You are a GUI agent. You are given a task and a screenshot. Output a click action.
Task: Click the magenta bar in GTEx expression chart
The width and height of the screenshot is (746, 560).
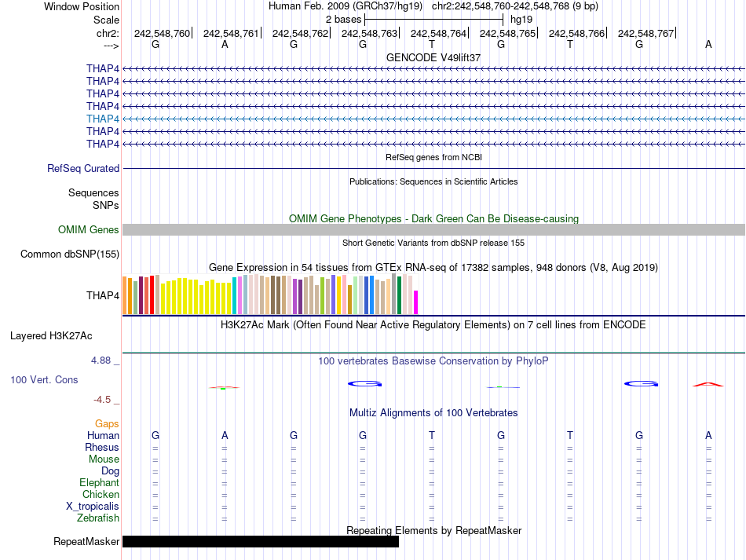(416, 302)
